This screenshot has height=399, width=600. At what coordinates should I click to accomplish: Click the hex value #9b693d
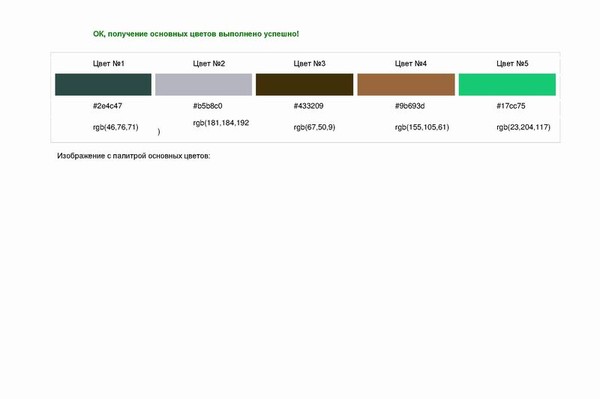point(410,106)
